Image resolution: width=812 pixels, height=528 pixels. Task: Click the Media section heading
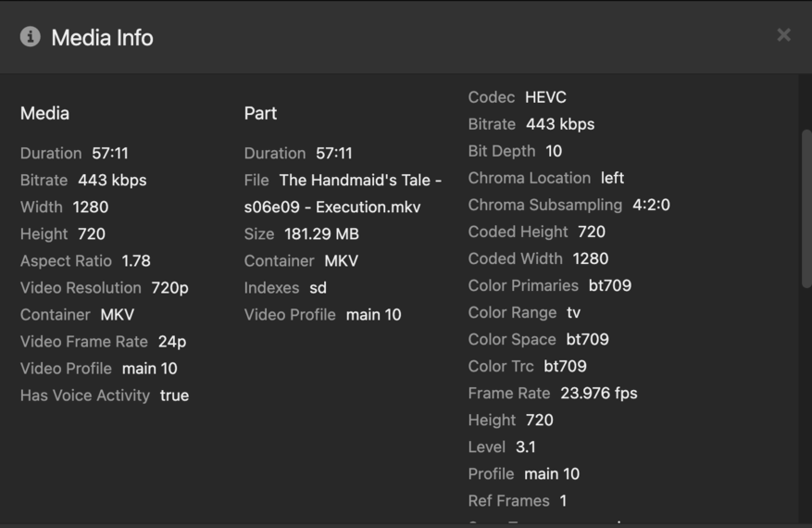point(44,113)
